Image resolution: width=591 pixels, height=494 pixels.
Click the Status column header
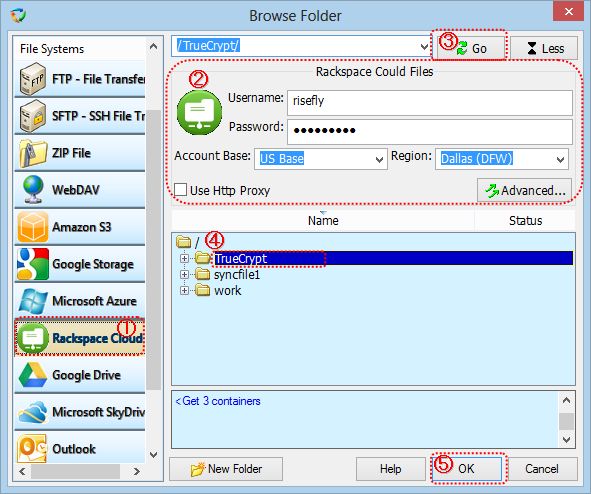[525, 220]
